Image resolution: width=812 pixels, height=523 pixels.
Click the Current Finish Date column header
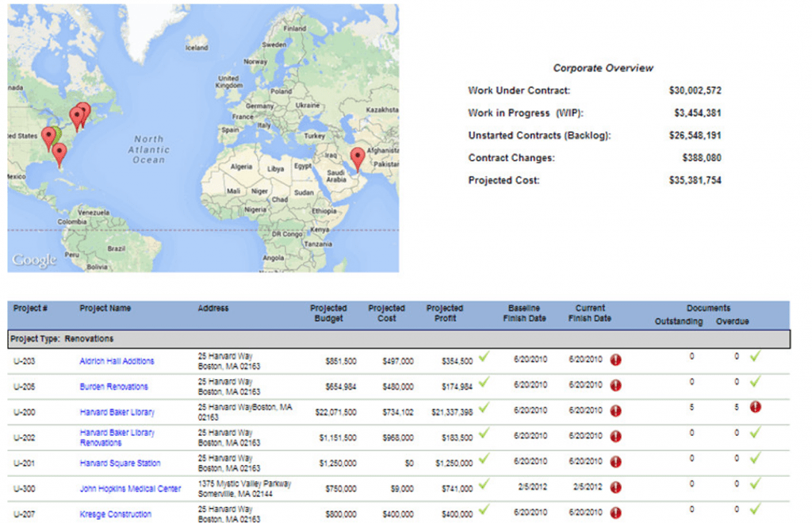click(x=590, y=313)
